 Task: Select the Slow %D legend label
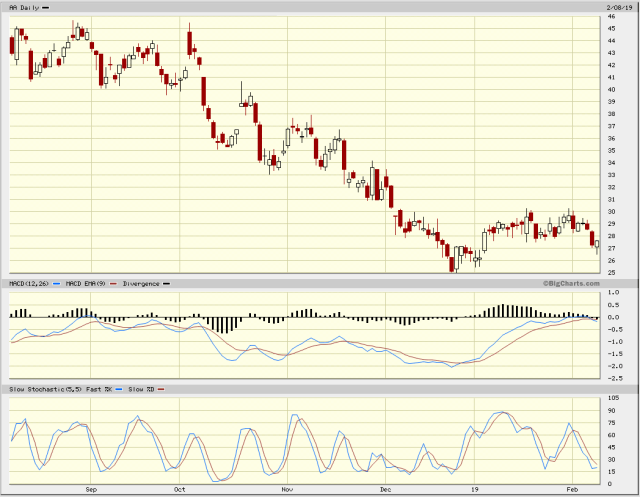point(141,389)
